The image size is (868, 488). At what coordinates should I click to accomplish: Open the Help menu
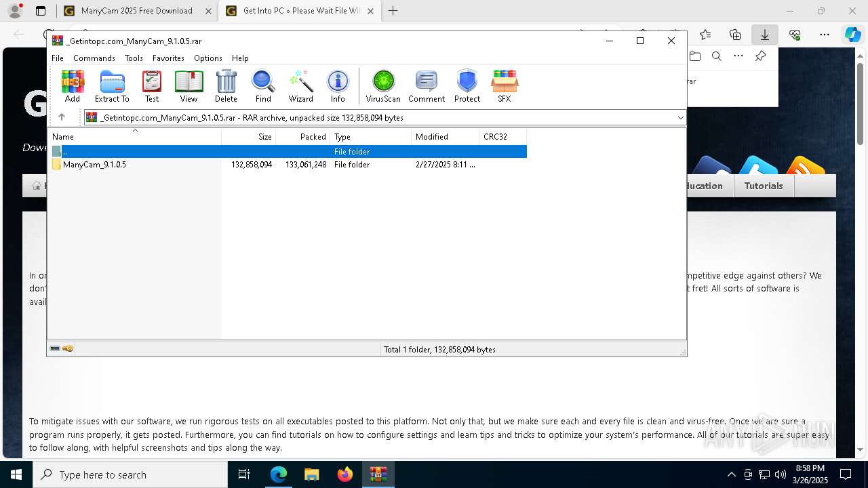(x=240, y=58)
